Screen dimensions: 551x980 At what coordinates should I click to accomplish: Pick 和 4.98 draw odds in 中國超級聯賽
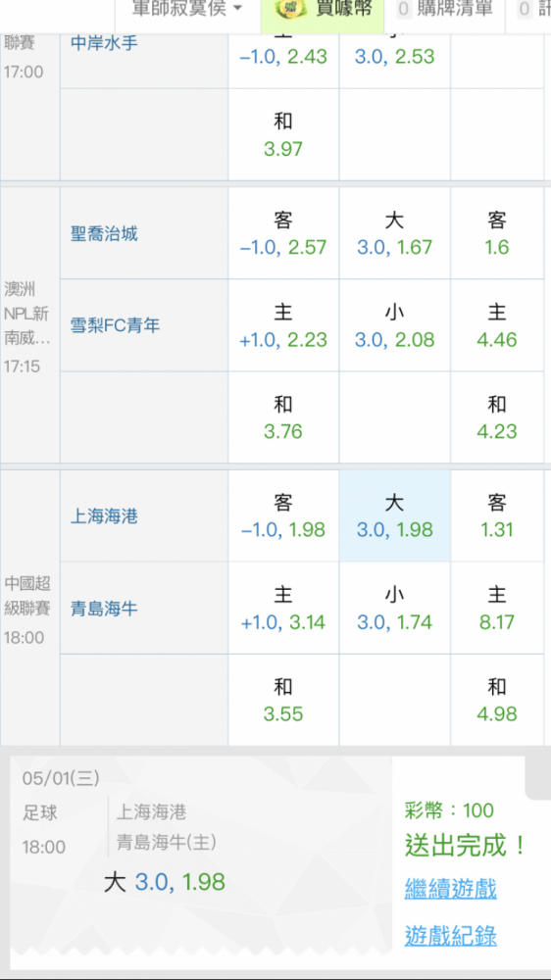pos(497,700)
